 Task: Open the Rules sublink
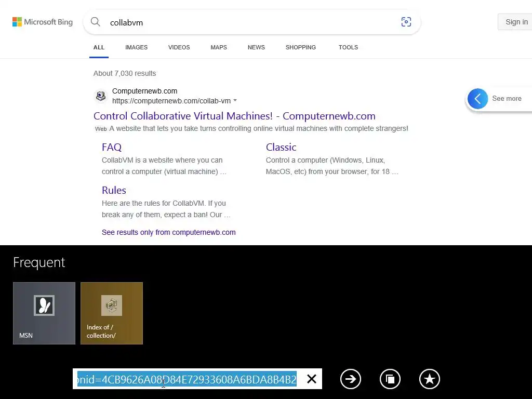tap(114, 190)
